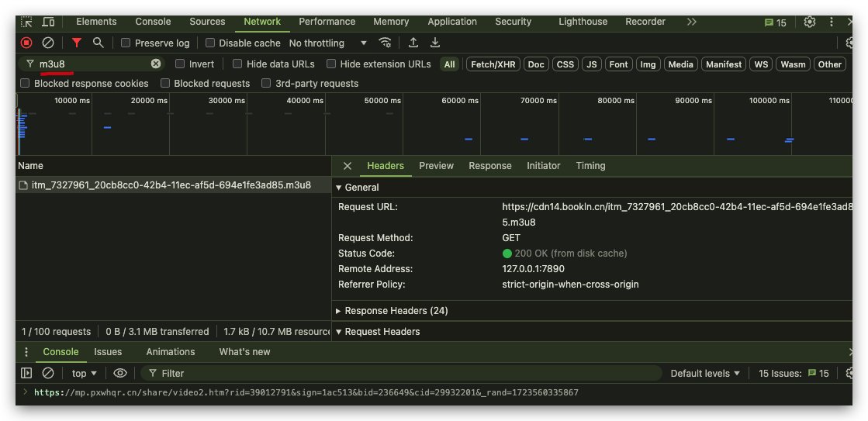Open the No throttling dropdown

point(327,43)
